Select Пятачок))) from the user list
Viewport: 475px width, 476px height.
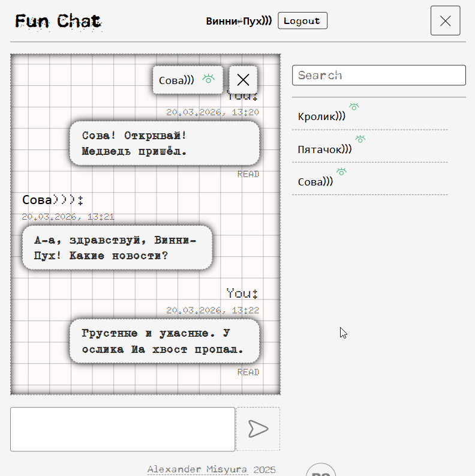[324, 149]
